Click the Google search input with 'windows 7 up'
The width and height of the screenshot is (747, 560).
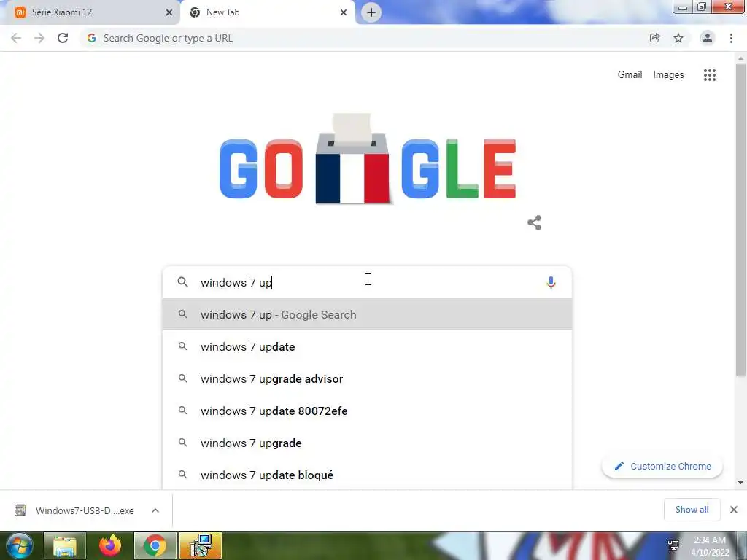[367, 282]
